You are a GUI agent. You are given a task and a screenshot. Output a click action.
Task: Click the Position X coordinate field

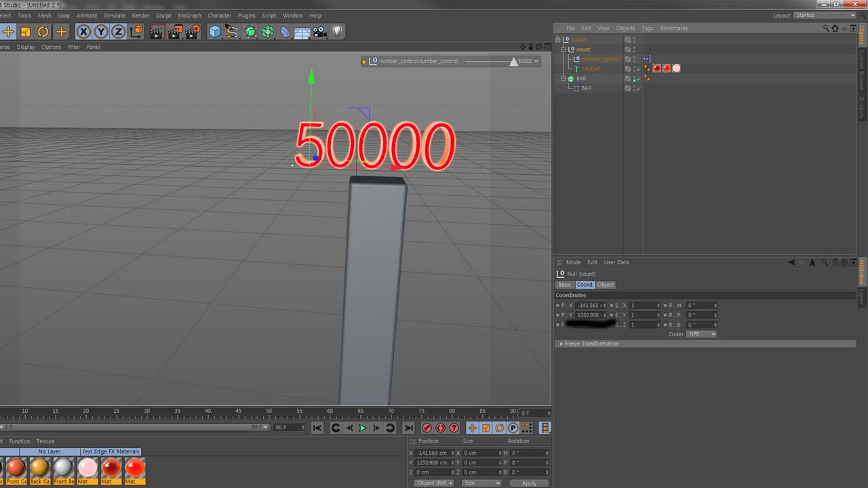(x=435, y=453)
